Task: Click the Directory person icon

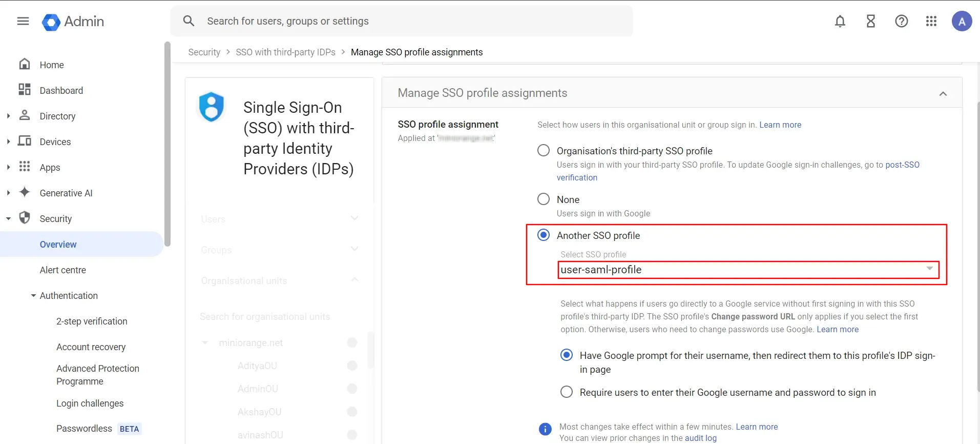Action: point(25,115)
